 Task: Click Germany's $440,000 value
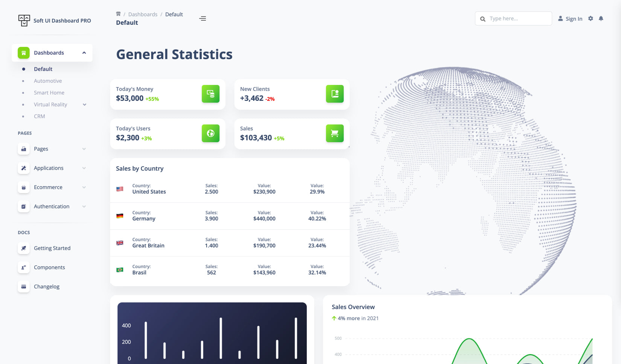[264, 218]
